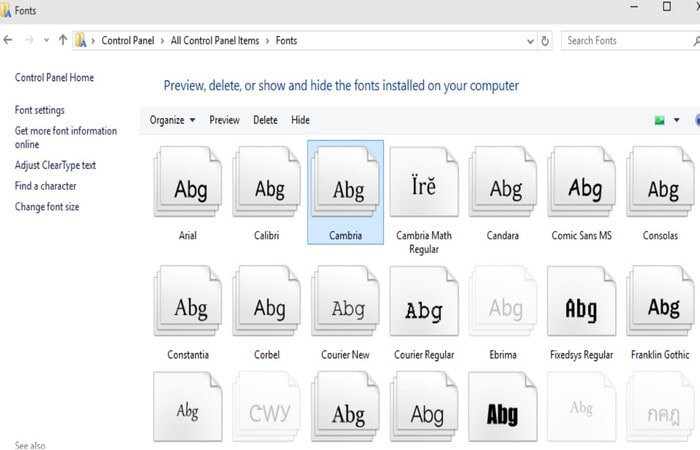Select the Ebrima font icon
This screenshot has width=700, height=450.
point(503,301)
